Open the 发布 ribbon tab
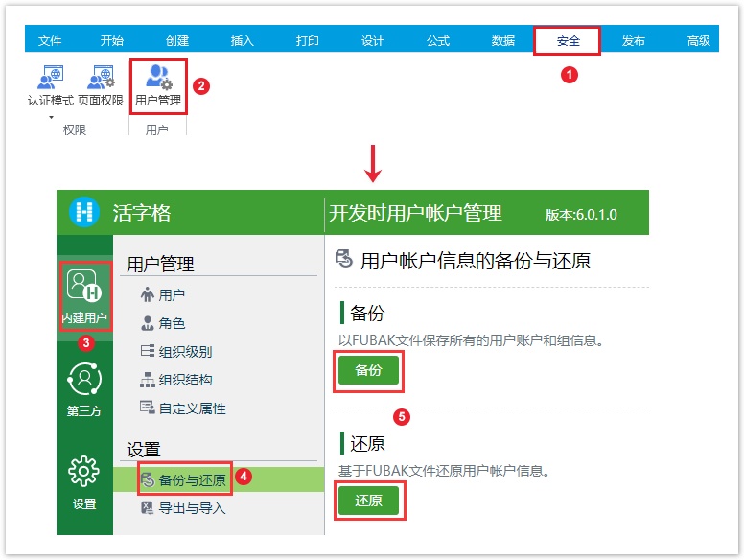Image resolution: width=744 pixels, height=560 pixels. point(634,41)
